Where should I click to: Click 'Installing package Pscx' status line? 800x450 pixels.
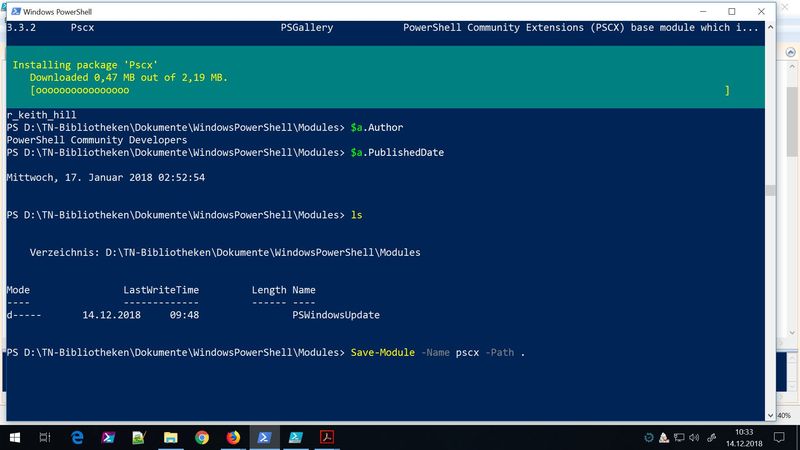(85, 65)
